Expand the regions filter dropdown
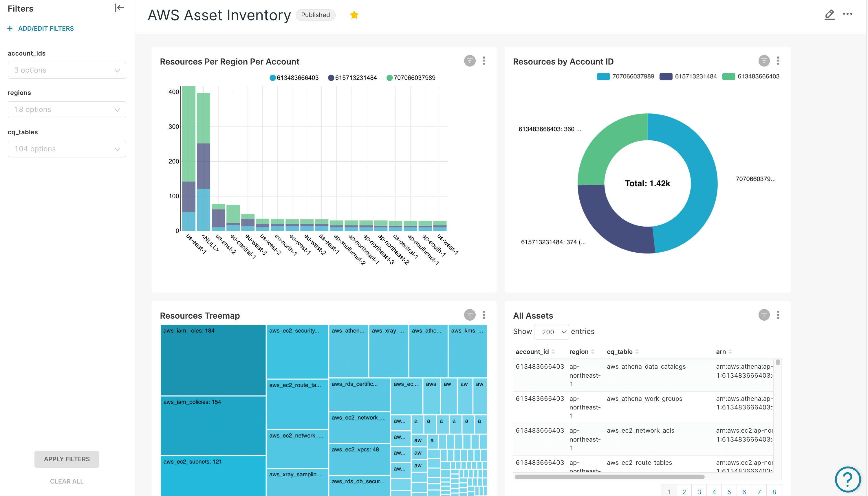This screenshot has width=868, height=496. point(67,110)
